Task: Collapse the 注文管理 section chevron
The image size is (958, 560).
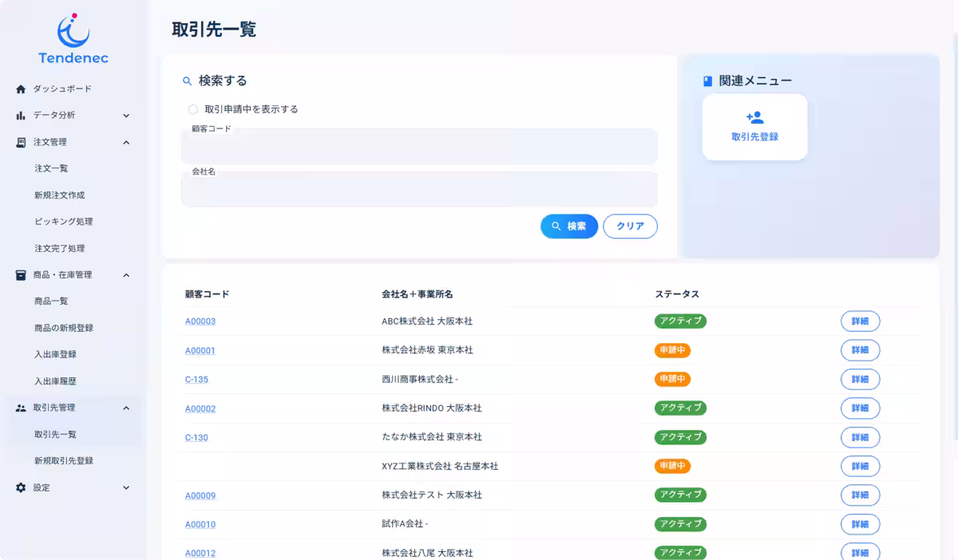Action: (126, 142)
